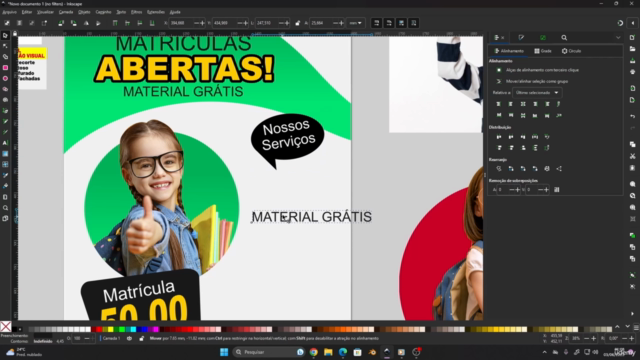Toggle layer visibility eye icon in status bar
This screenshot has height=360, width=640.
tap(129, 338)
